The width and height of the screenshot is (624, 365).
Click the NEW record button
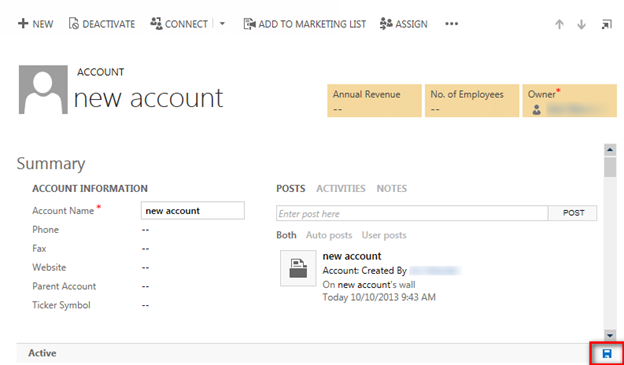(x=35, y=24)
